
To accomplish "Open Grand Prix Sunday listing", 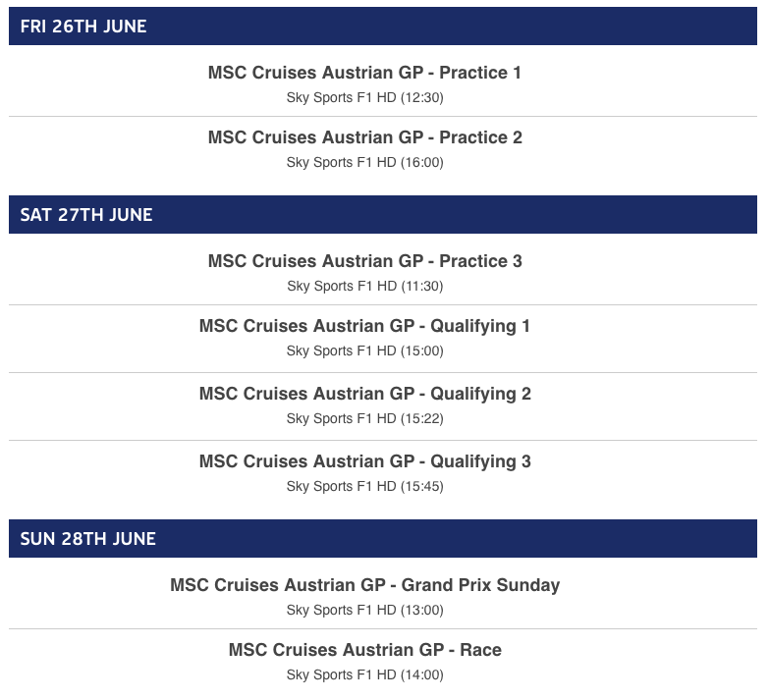I will pos(365,585).
